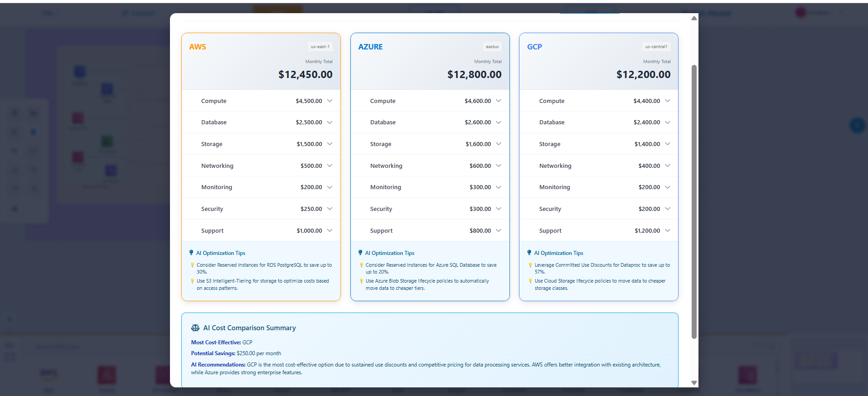
Task: Expand the AWS Database cost breakdown
Action: tap(330, 122)
